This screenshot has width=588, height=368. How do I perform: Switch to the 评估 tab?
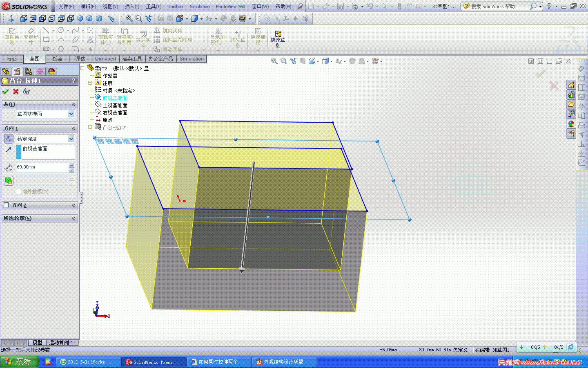click(x=80, y=59)
